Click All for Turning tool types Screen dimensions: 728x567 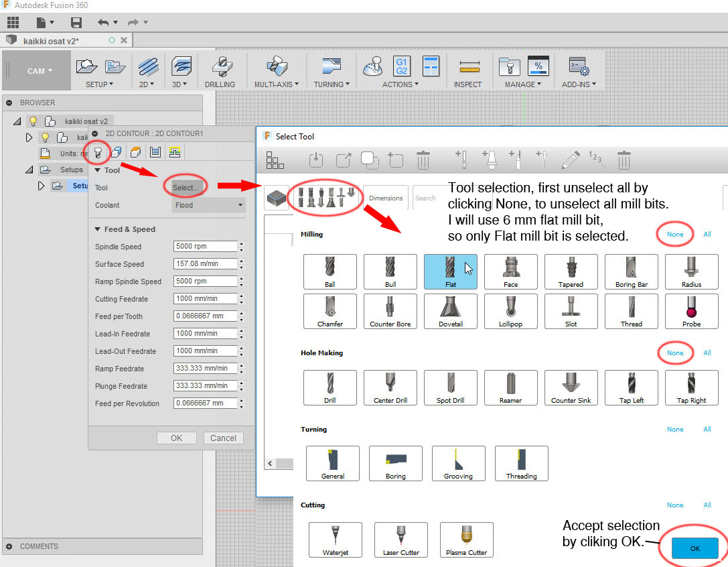[707, 429]
